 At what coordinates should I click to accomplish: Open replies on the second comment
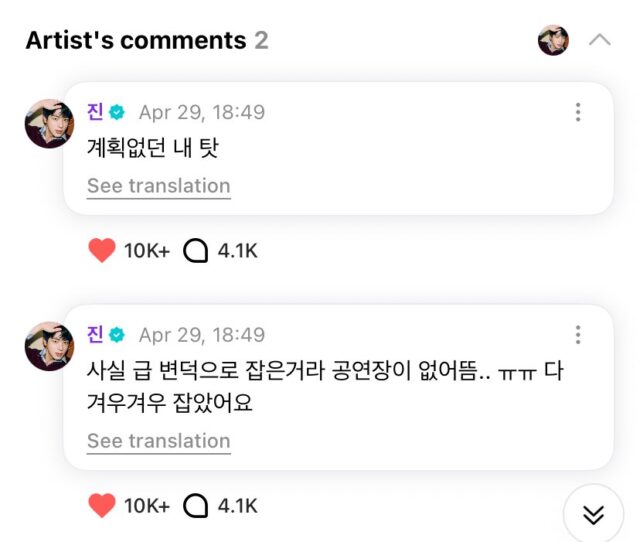coord(196,506)
